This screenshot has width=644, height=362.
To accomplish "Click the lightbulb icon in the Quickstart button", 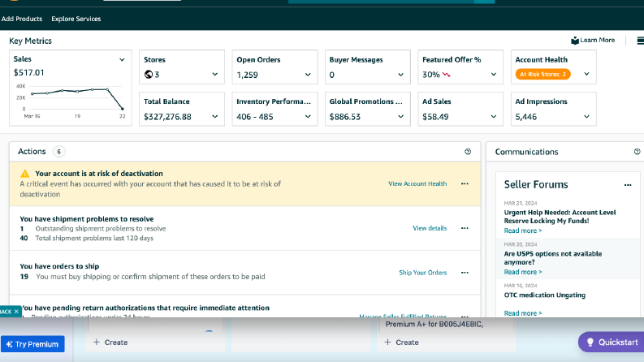I will pyautogui.click(x=590, y=343).
